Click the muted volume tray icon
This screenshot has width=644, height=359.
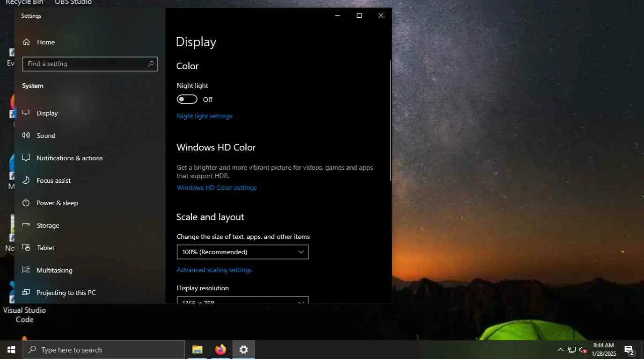click(x=583, y=350)
